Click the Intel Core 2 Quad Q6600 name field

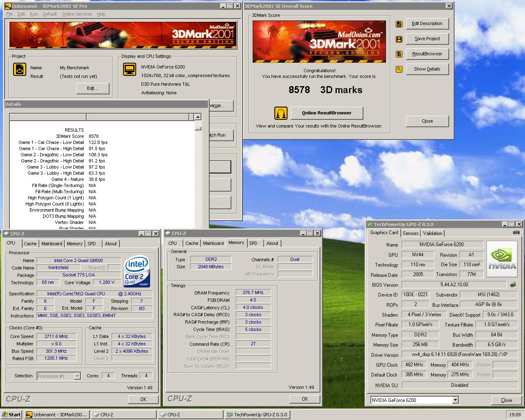coord(79,260)
